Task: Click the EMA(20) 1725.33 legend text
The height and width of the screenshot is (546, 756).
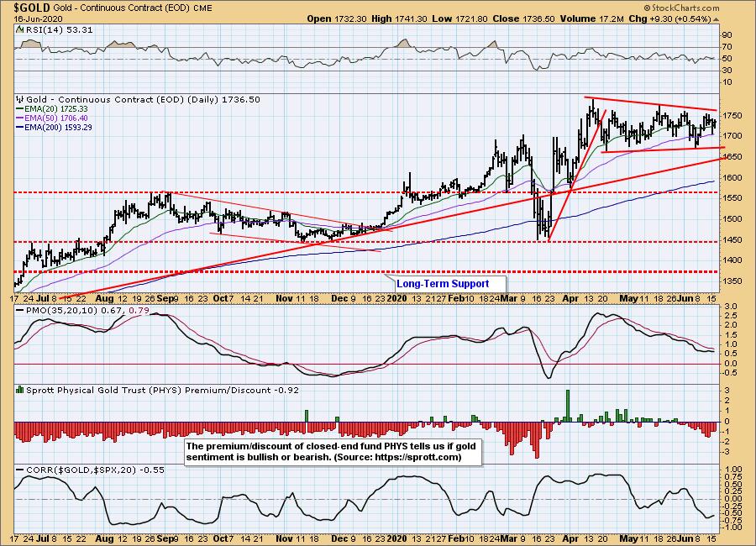Action: pyautogui.click(x=56, y=109)
